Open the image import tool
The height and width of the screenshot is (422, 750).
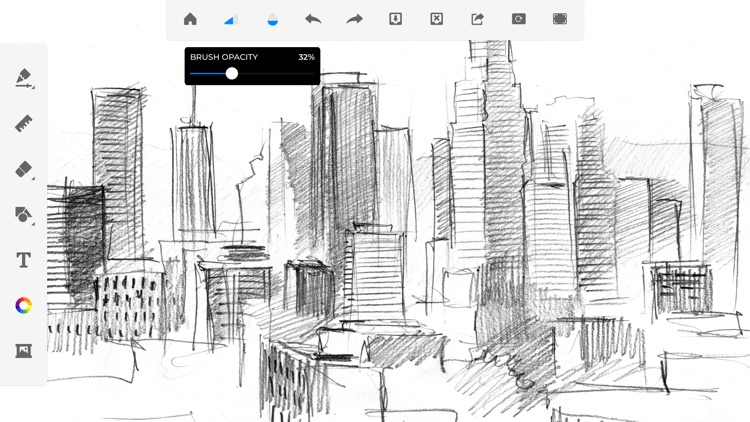coord(24,350)
